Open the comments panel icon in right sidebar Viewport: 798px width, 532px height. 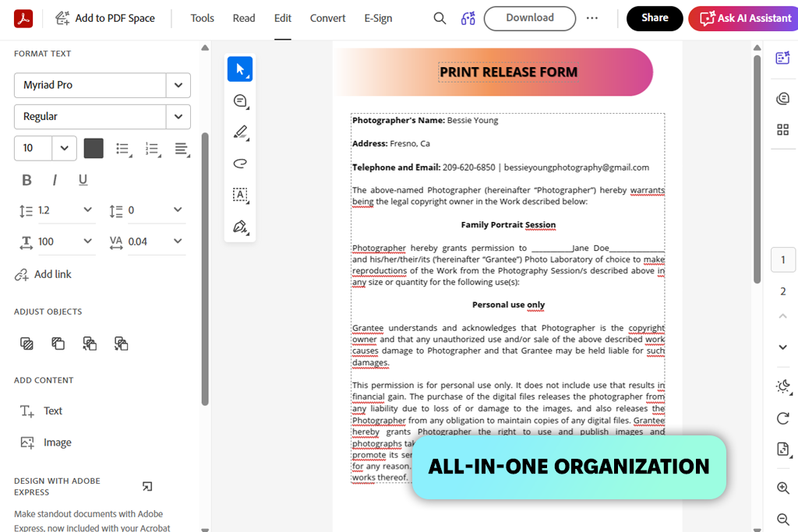782,98
